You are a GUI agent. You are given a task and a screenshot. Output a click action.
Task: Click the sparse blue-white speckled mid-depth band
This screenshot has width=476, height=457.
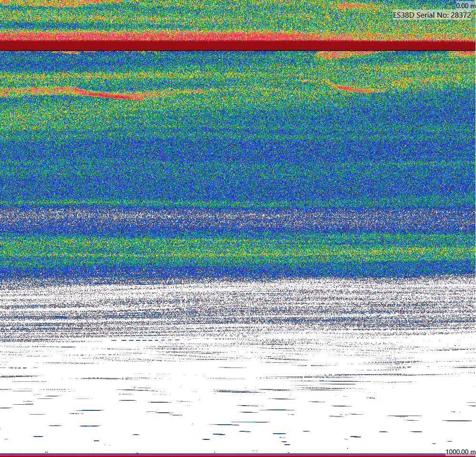tap(238, 219)
